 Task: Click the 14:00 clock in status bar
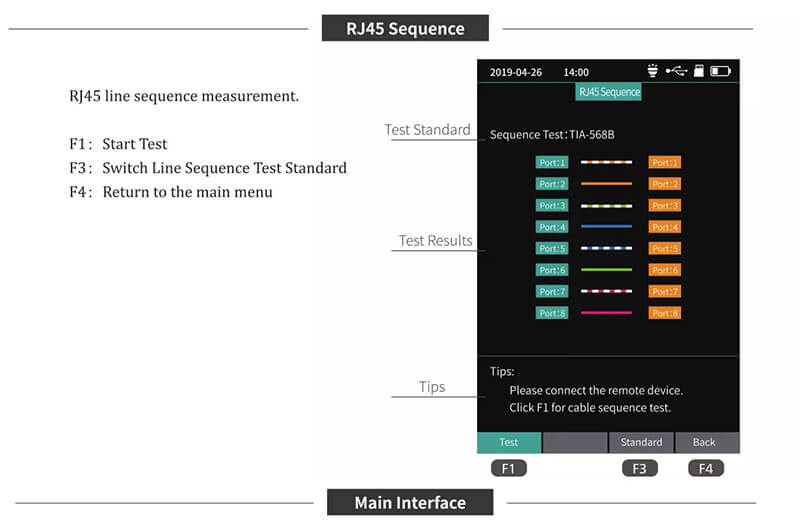[x=576, y=72]
